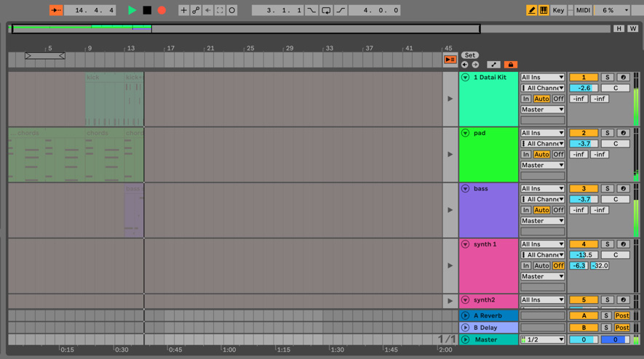Toggle the Automation Arm button
This screenshot has width=644, height=359.
[196, 10]
